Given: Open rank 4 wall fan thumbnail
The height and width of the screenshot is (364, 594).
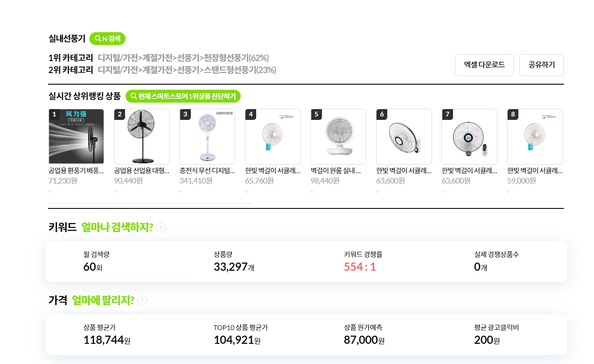Looking at the screenshot, I should pos(273,137).
